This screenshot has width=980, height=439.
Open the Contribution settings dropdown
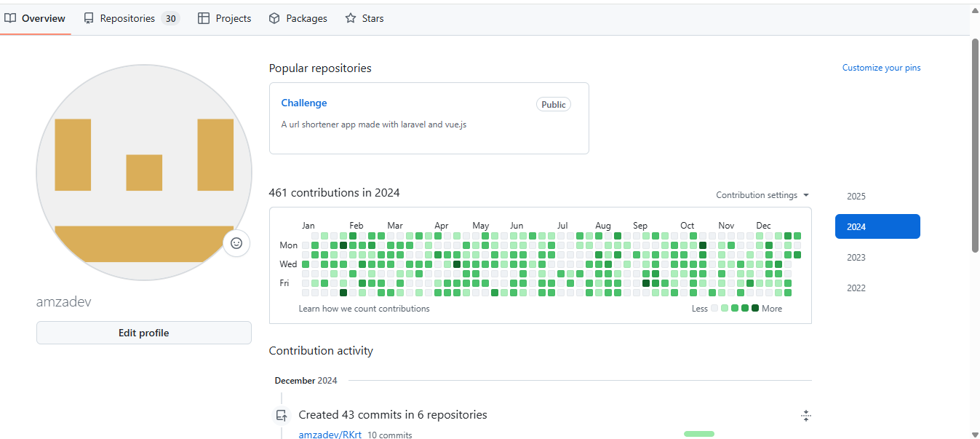click(762, 195)
